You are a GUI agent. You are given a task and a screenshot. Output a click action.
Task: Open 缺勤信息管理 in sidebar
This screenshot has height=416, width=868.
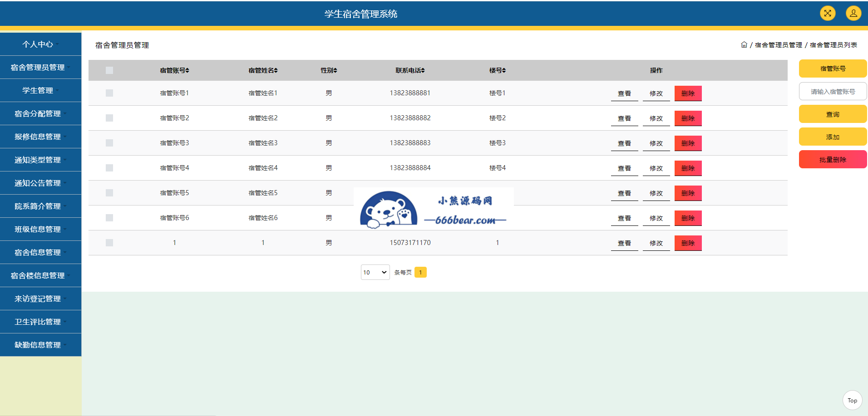point(41,345)
